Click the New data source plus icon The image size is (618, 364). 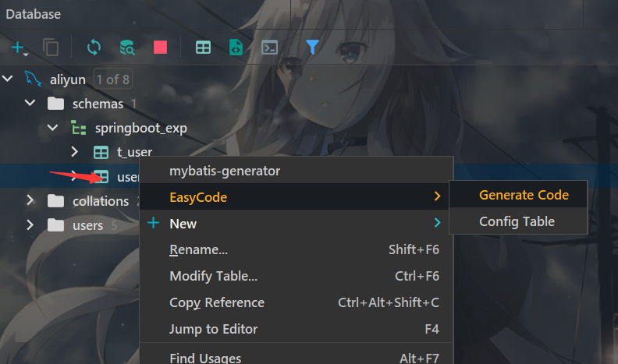tap(18, 48)
